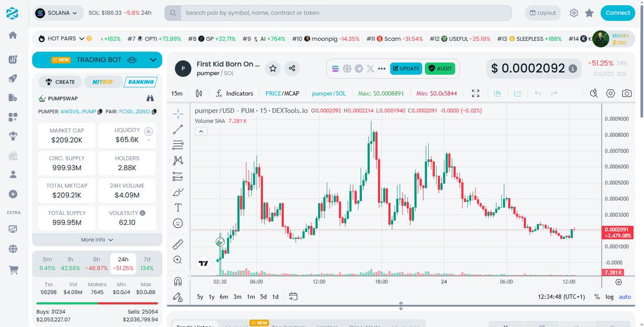Click the CREATE button
The height and width of the screenshot is (327, 644).
coord(60,82)
